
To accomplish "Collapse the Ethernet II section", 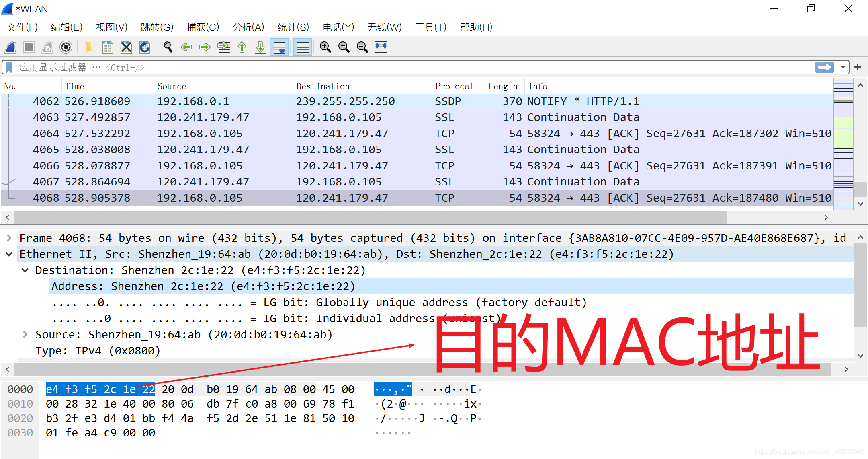I will click(x=9, y=254).
